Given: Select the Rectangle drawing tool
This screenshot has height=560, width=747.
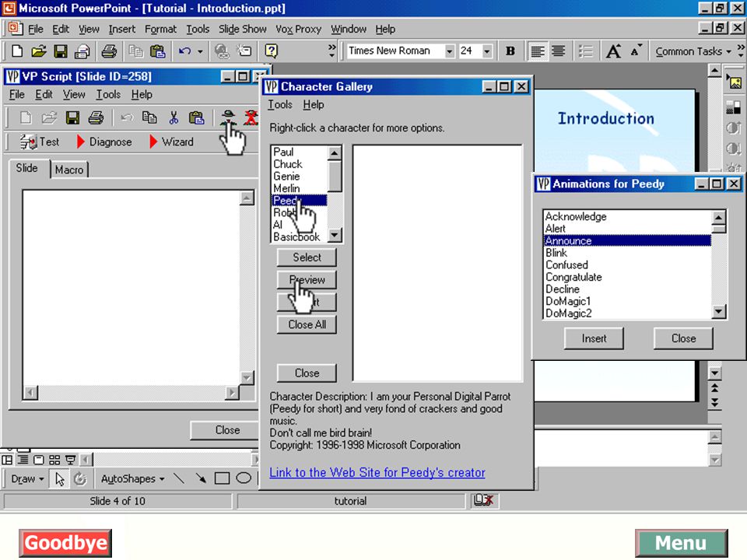Looking at the screenshot, I should (x=222, y=478).
